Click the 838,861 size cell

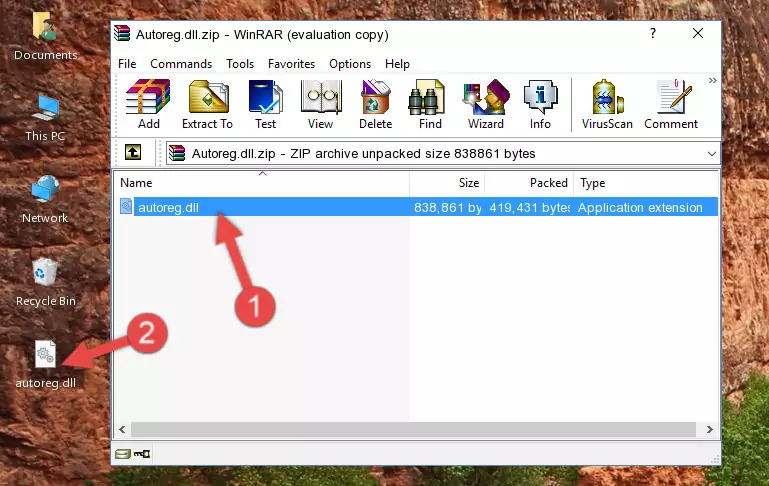point(447,207)
